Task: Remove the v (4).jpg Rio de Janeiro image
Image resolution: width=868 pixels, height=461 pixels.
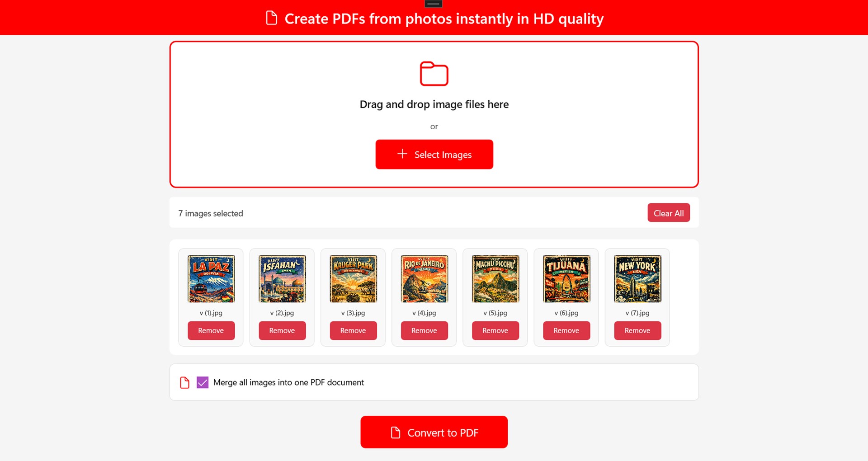Action: [424, 330]
